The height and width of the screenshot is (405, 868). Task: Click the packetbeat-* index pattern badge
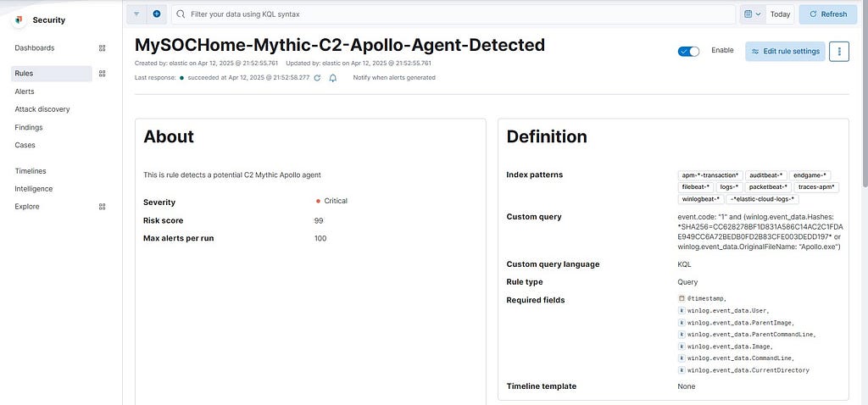click(x=768, y=187)
